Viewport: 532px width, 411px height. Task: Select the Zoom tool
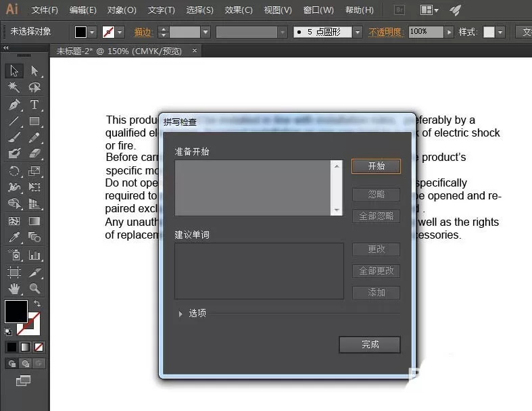coord(34,289)
